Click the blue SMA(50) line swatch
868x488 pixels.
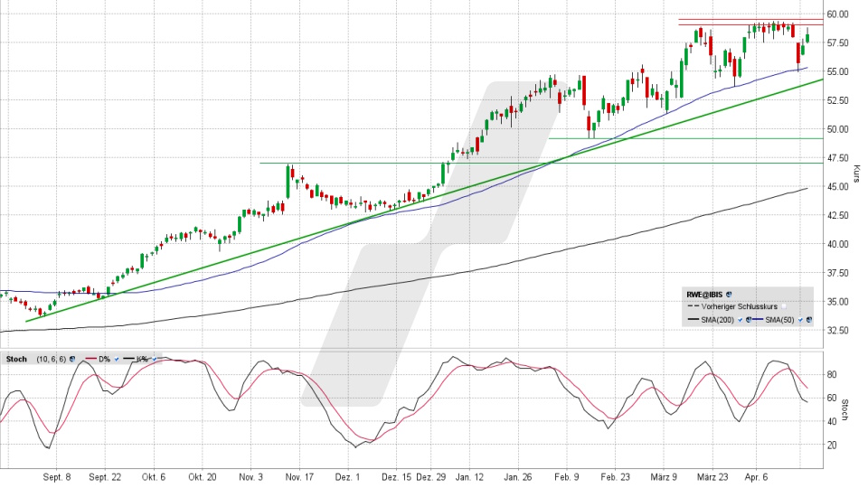click(x=758, y=319)
